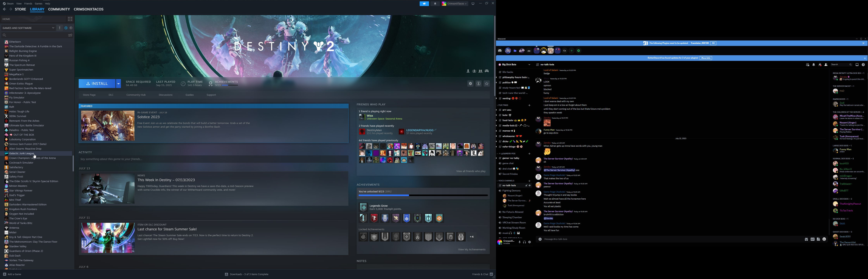Switch to Steam Store tab
The height and width of the screenshot is (279, 868).
coord(20,9)
